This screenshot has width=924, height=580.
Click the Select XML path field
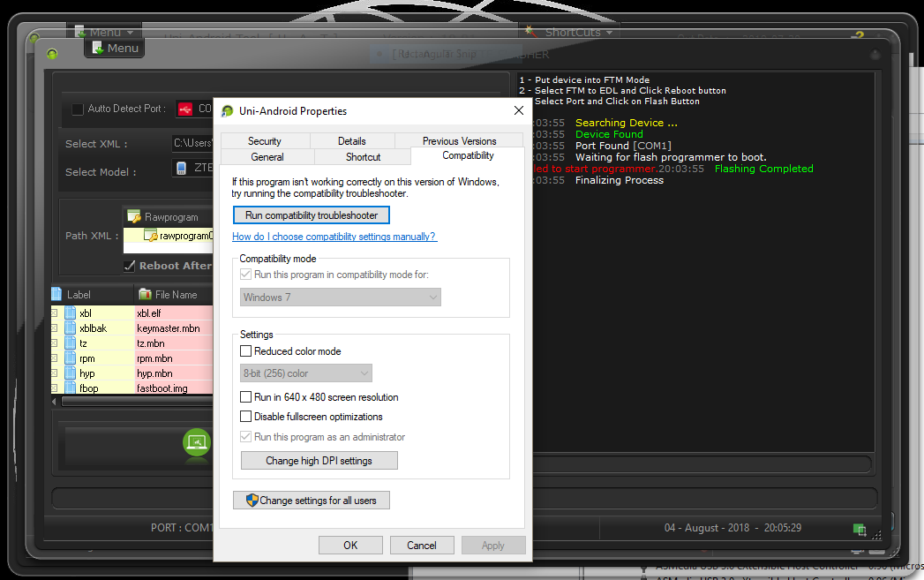point(192,143)
